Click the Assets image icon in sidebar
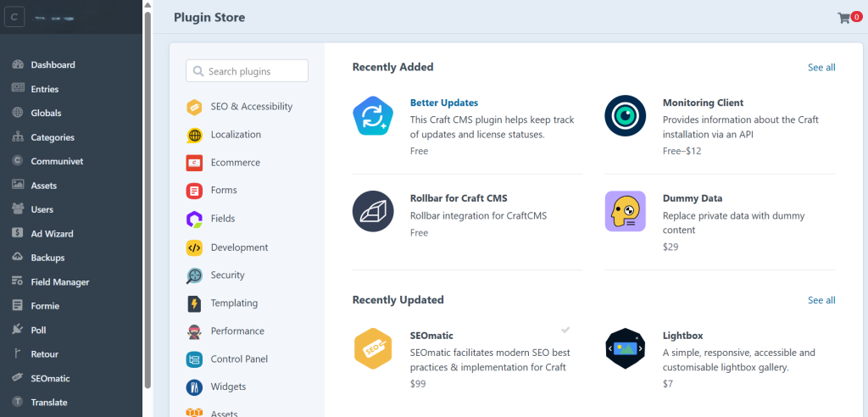 (x=18, y=185)
